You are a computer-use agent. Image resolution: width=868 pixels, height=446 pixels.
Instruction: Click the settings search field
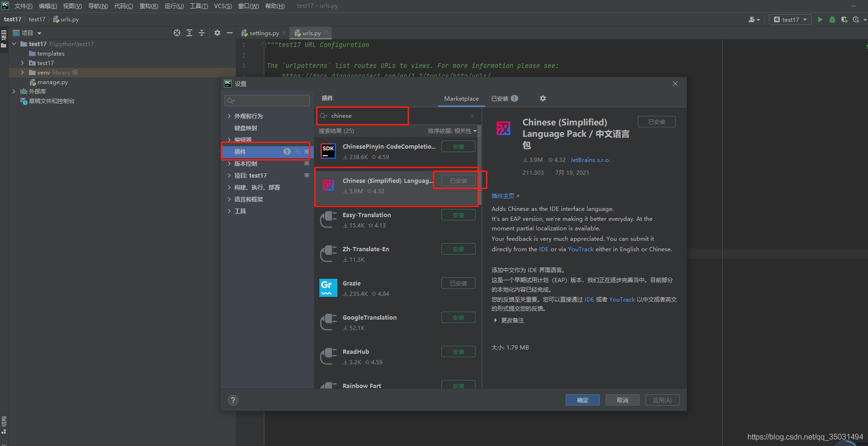(x=267, y=100)
